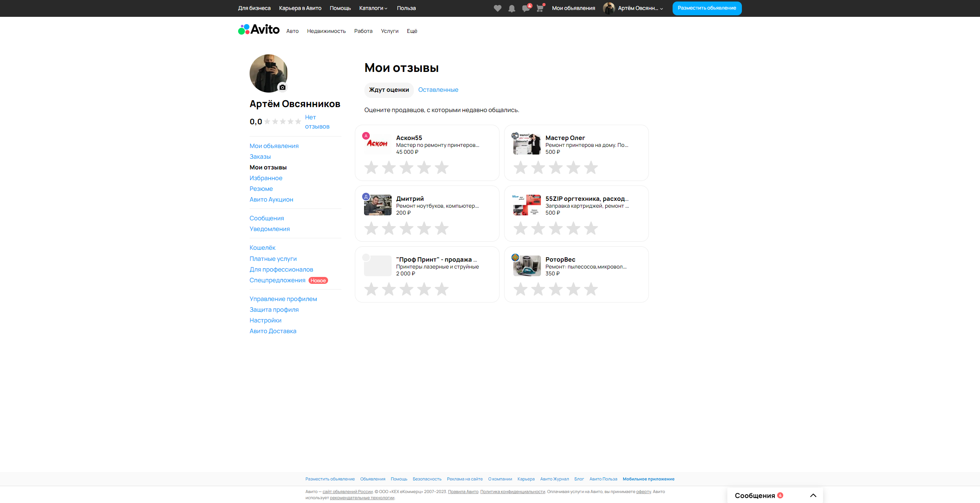The width and height of the screenshot is (980, 503).
Task: Give Мастер Олег five stars
Action: click(x=591, y=168)
